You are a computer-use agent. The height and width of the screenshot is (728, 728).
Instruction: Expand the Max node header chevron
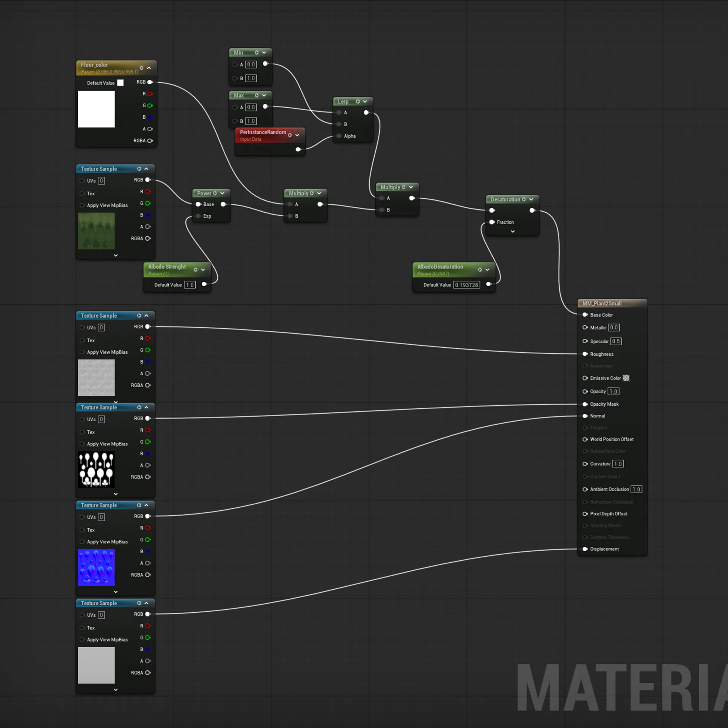click(264, 96)
